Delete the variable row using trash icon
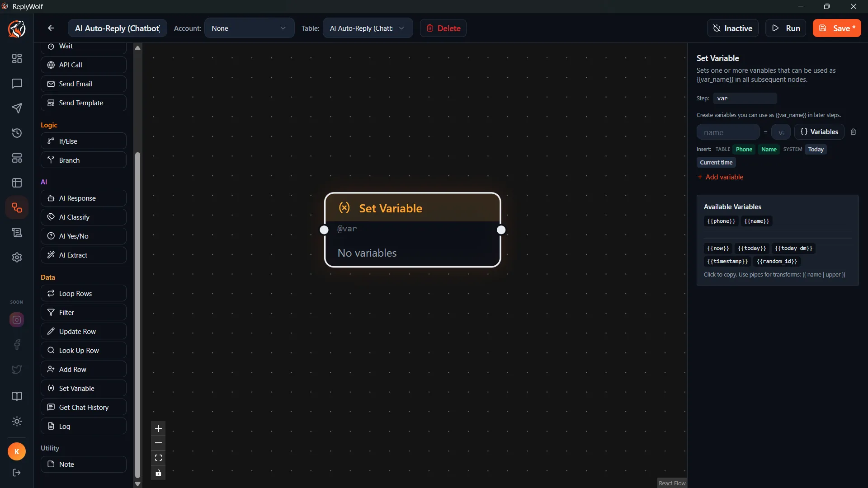The image size is (868, 488). pos(853,132)
